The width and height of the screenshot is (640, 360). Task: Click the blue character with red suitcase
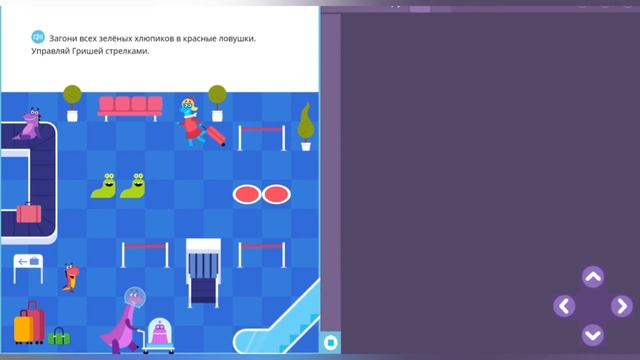(200, 122)
